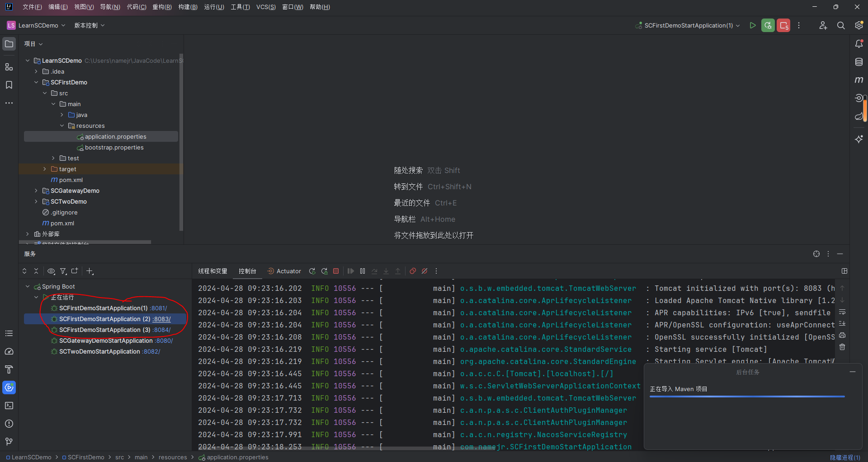Stop running processes with the red stop button

pos(783,25)
